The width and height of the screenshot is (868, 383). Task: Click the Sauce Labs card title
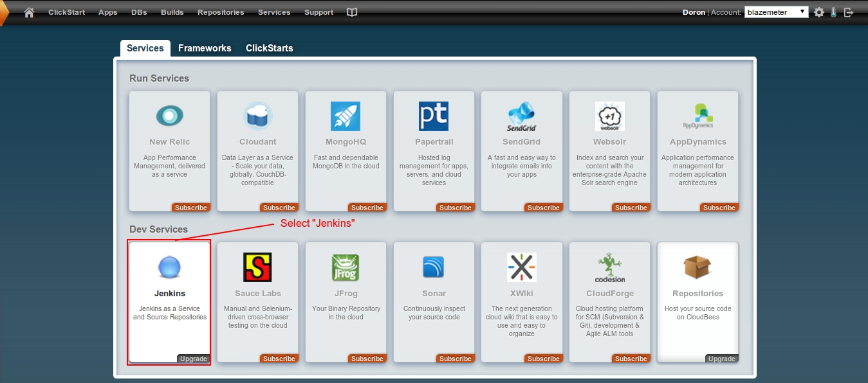coord(258,293)
